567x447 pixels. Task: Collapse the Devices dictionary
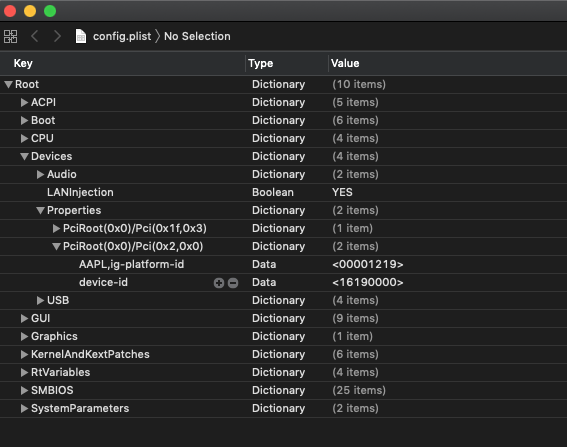pos(25,157)
